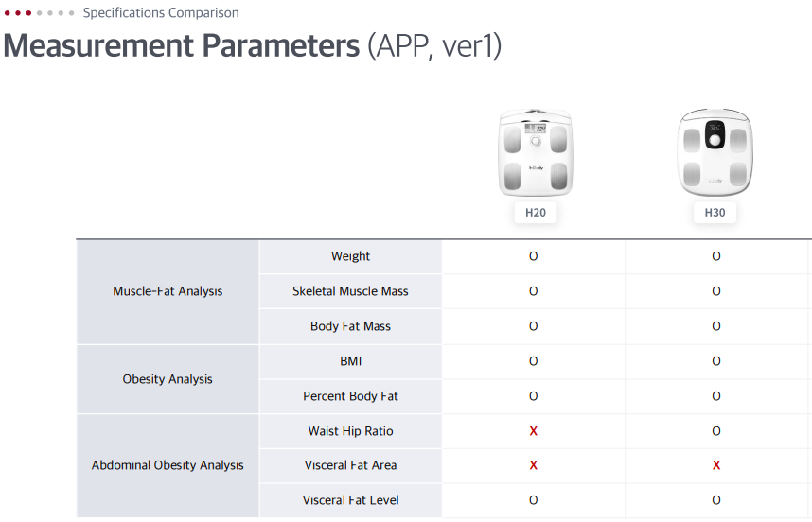Select the Body Fat Mass row label

click(x=350, y=326)
